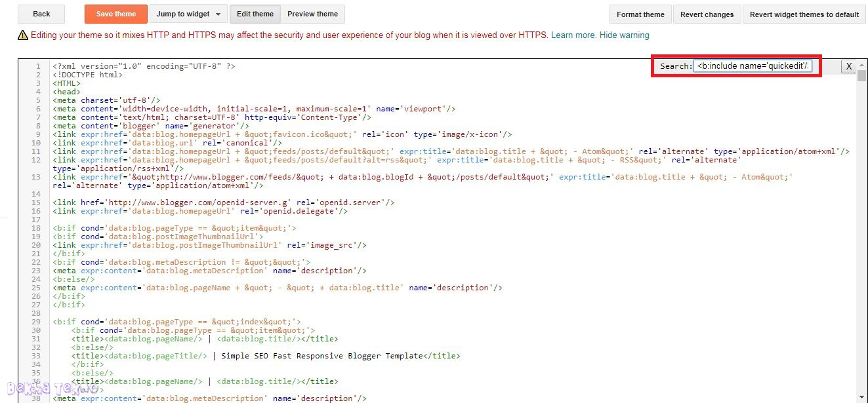868x403 pixels.
Task: Click the warning triangle icon
Action: pos(23,35)
